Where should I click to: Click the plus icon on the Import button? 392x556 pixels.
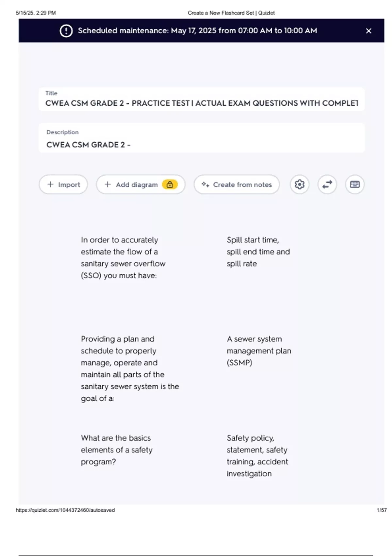click(x=50, y=184)
